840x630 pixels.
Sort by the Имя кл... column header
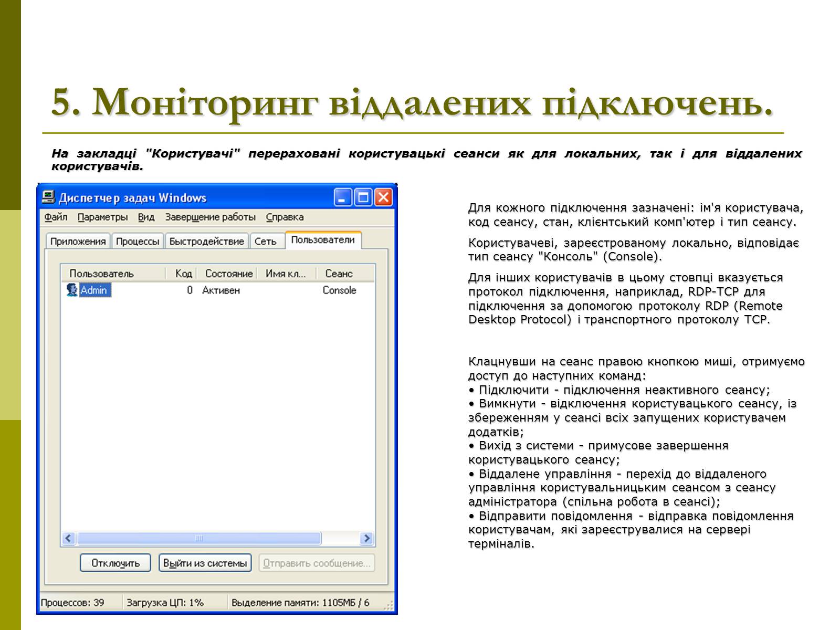(x=287, y=274)
